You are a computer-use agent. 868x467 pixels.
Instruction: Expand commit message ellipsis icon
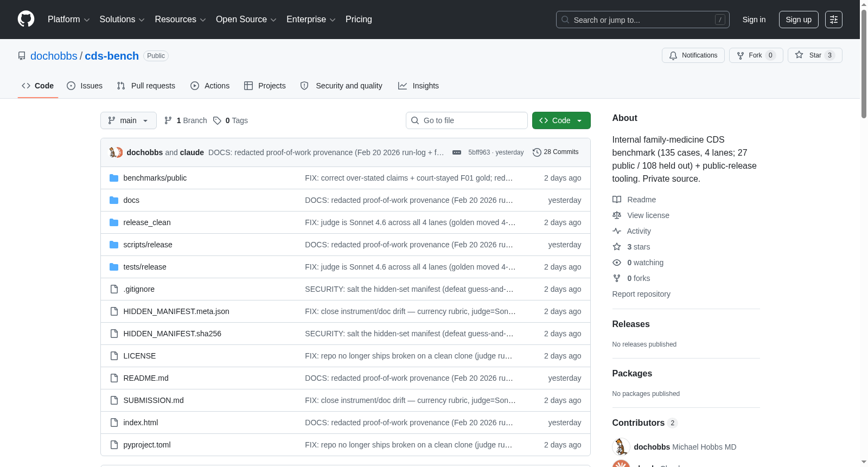[x=457, y=152]
